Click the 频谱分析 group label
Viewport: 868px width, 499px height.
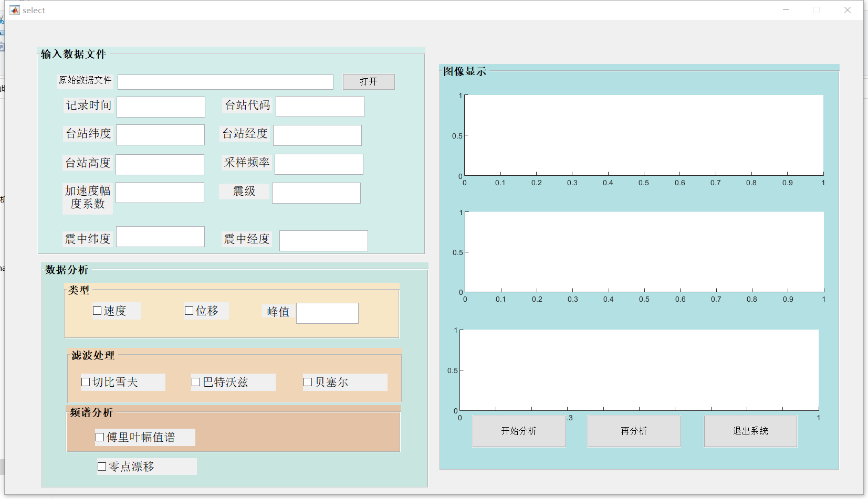(91, 412)
